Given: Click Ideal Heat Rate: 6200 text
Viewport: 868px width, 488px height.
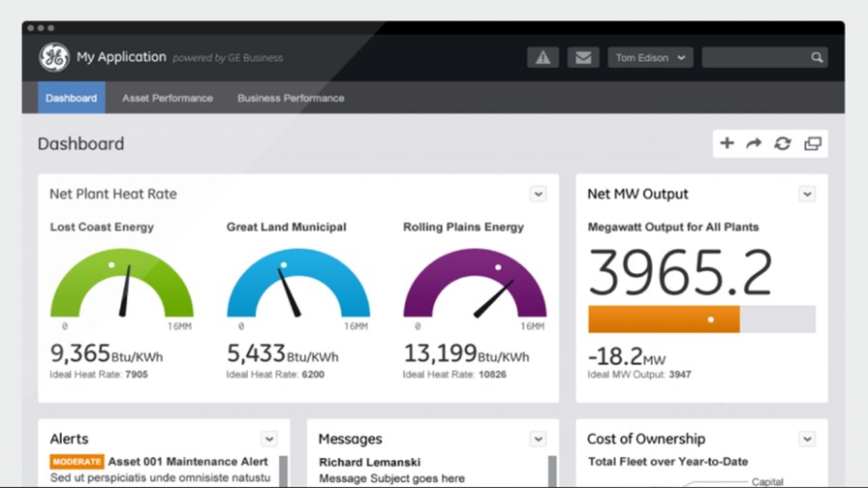Looking at the screenshot, I should tap(275, 375).
